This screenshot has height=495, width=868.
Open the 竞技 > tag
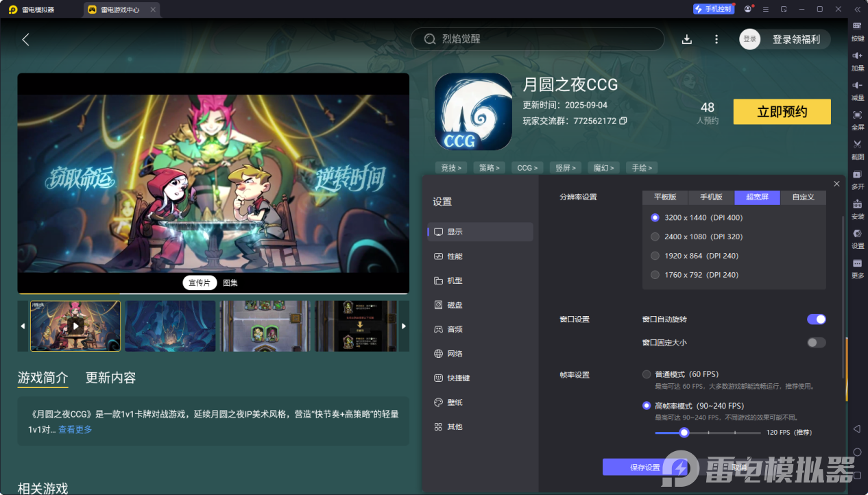(451, 167)
